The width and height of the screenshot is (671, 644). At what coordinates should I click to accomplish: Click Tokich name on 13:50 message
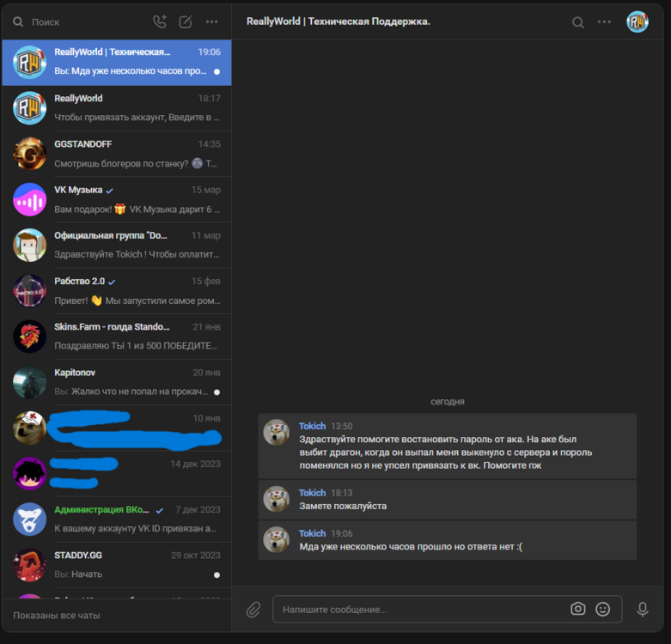(x=312, y=426)
